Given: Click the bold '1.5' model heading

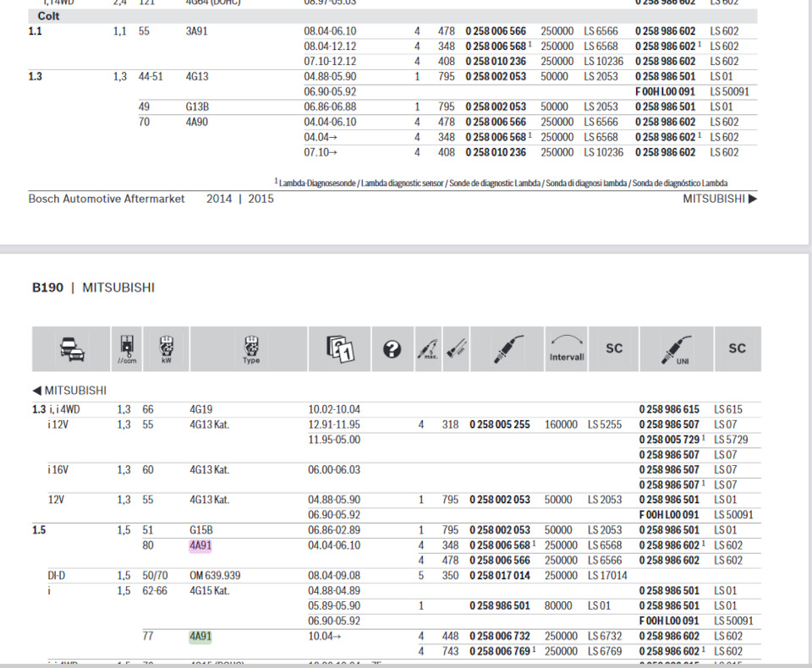Looking at the screenshot, I should [39, 530].
